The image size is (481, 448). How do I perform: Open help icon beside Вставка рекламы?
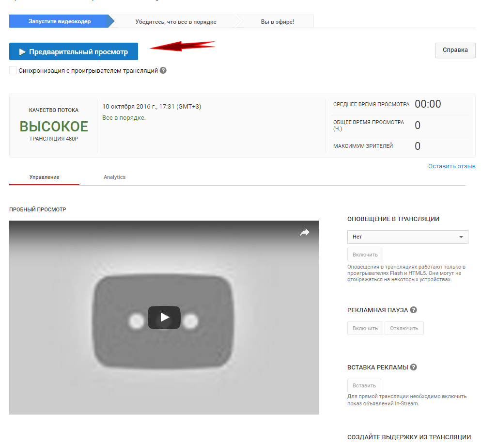pos(414,367)
